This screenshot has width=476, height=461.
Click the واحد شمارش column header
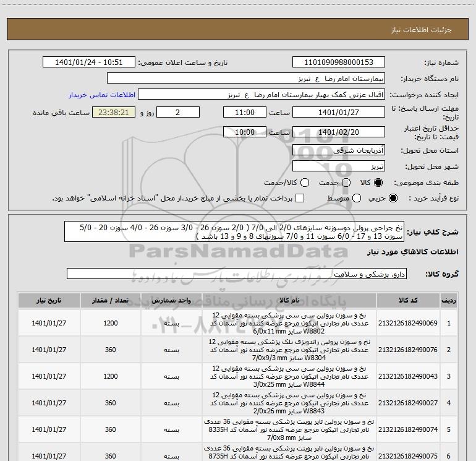point(171,301)
